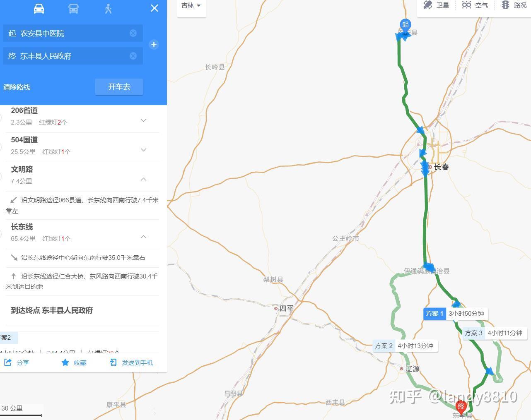Click the 开车去 button
Viewport: 531px width, 420px height.
pyautogui.click(x=119, y=87)
